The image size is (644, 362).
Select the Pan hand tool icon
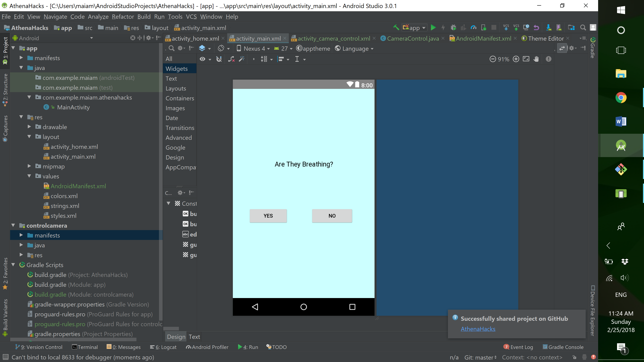click(x=536, y=59)
